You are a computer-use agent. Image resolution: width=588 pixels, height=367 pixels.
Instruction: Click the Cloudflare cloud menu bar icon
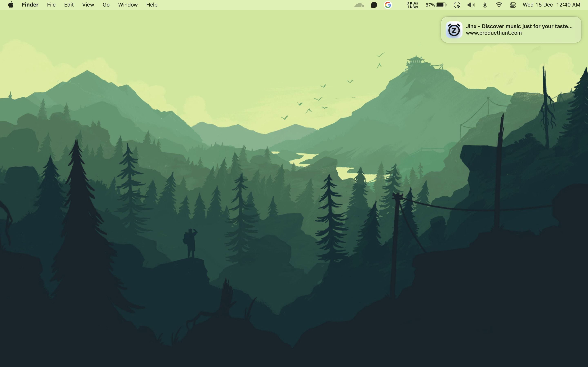coord(359,5)
